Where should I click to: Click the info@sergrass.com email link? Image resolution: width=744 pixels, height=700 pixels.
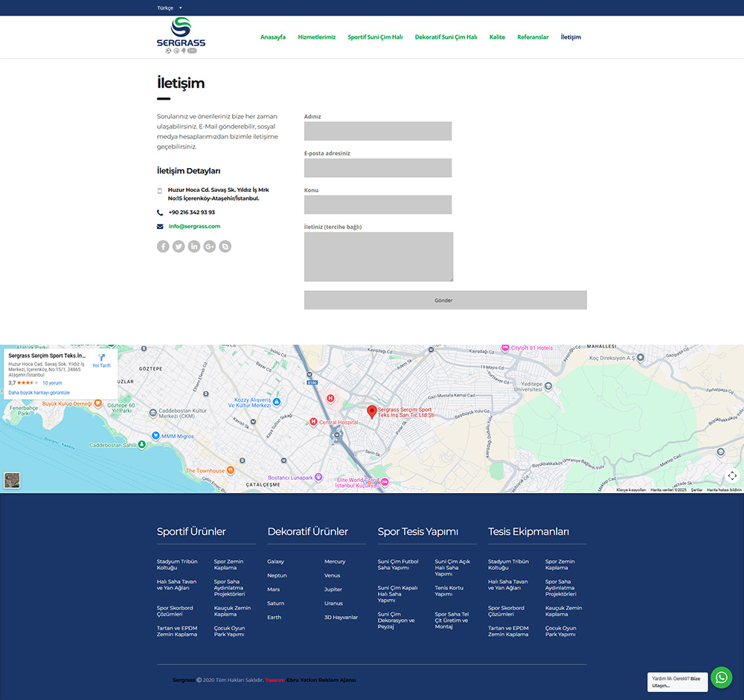click(x=194, y=226)
